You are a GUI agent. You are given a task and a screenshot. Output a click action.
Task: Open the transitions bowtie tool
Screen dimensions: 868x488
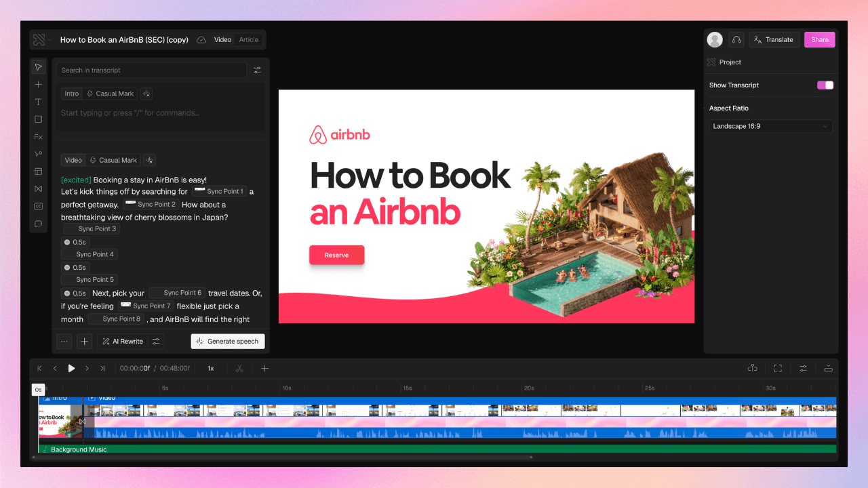point(39,189)
